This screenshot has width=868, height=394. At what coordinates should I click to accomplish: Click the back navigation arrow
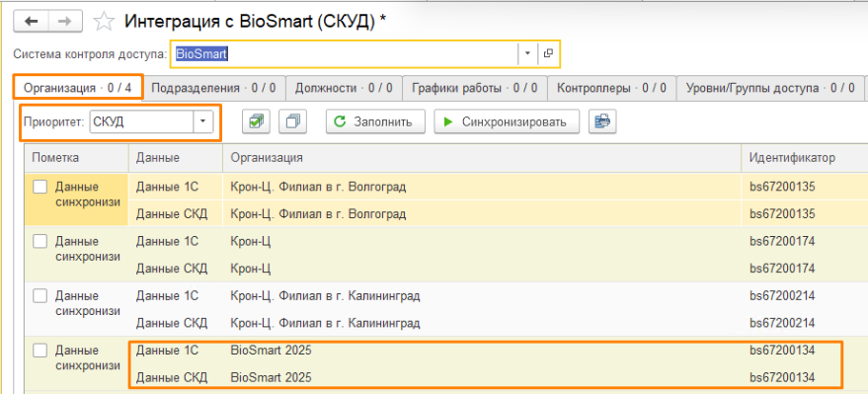tap(32, 21)
